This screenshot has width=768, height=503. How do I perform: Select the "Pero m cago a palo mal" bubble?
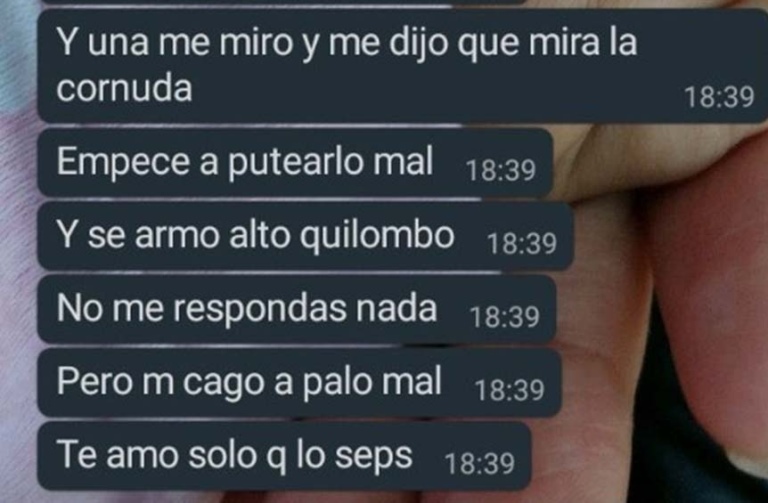(299, 383)
